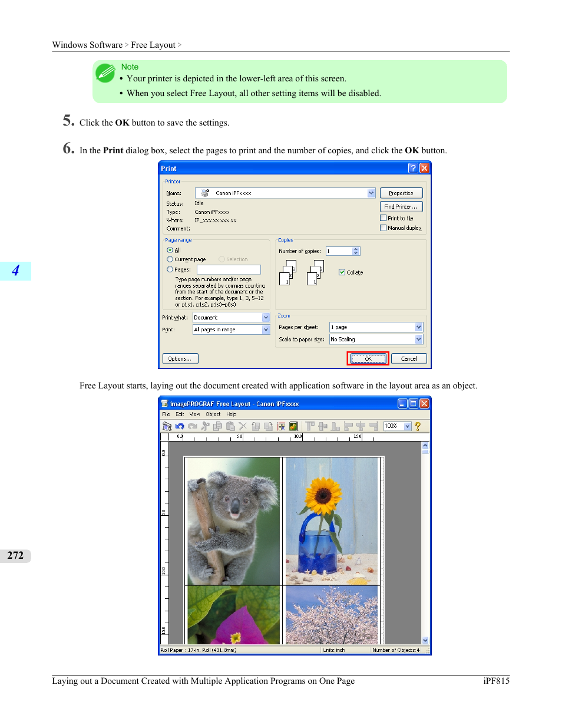The height and width of the screenshot is (728, 562).
Task: Click the green image icon in toolbar
Action: coord(293,426)
